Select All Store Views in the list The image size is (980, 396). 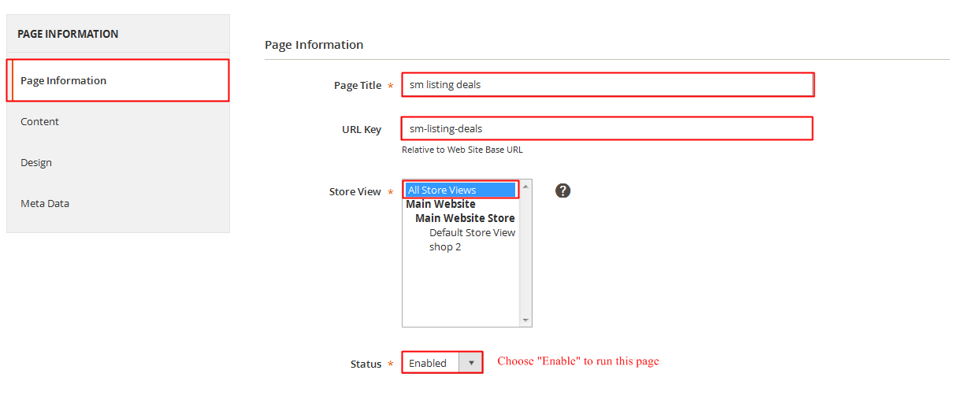pos(461,190)
